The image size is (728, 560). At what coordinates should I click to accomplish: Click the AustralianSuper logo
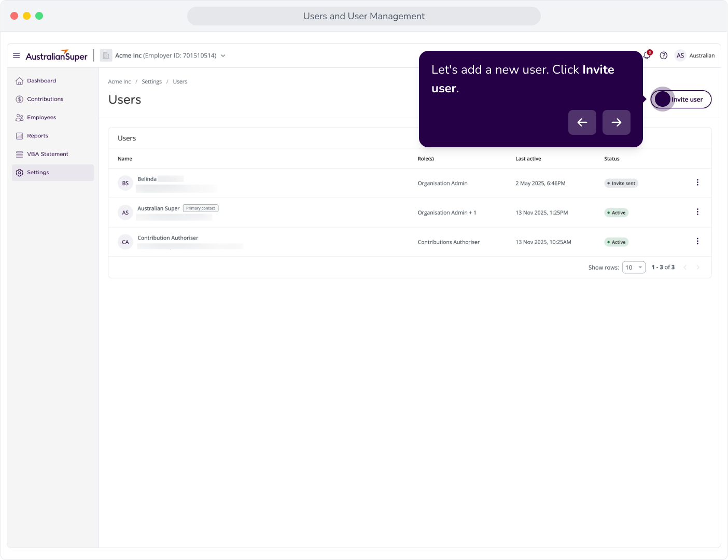coord(57,55)
